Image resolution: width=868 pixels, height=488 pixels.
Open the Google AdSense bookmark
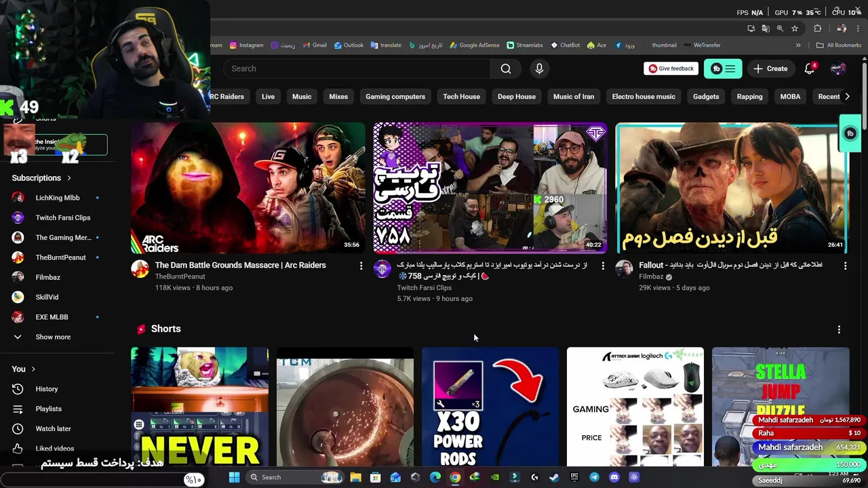pyautogui.click(x=474, y=45)
